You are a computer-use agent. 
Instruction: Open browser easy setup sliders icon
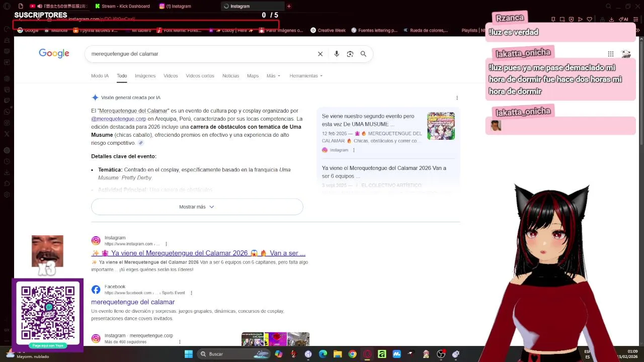coord(636,19)
